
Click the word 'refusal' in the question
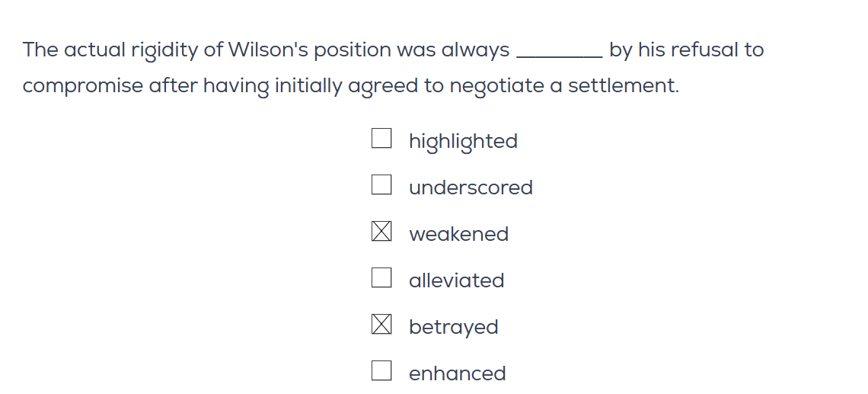coord(690,50)
